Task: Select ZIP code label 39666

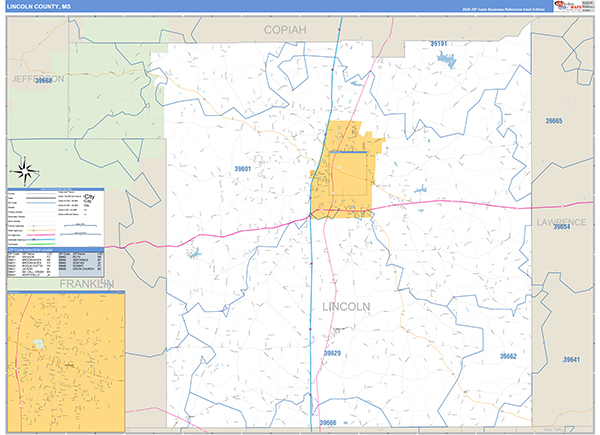Action: [x=328, y=423]
